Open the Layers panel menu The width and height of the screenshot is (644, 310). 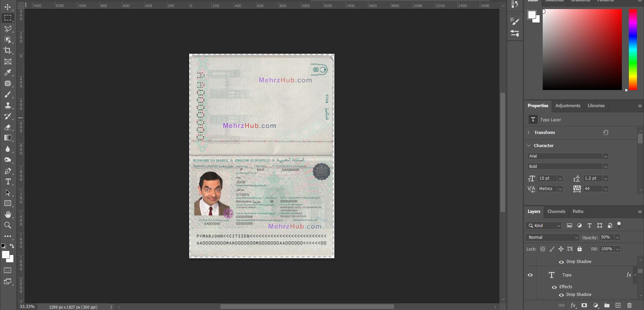(639, 212)
